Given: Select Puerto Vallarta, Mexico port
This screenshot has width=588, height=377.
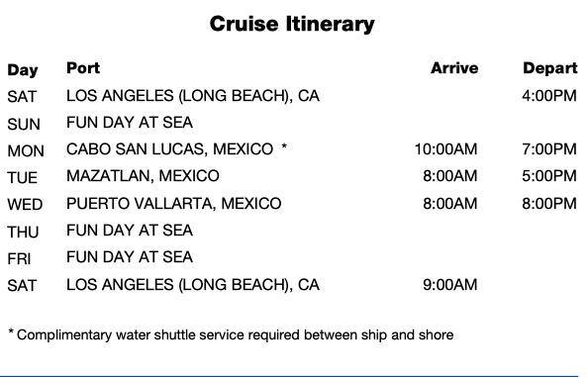Looking at the screenshot, I should [x=174, y=204].
